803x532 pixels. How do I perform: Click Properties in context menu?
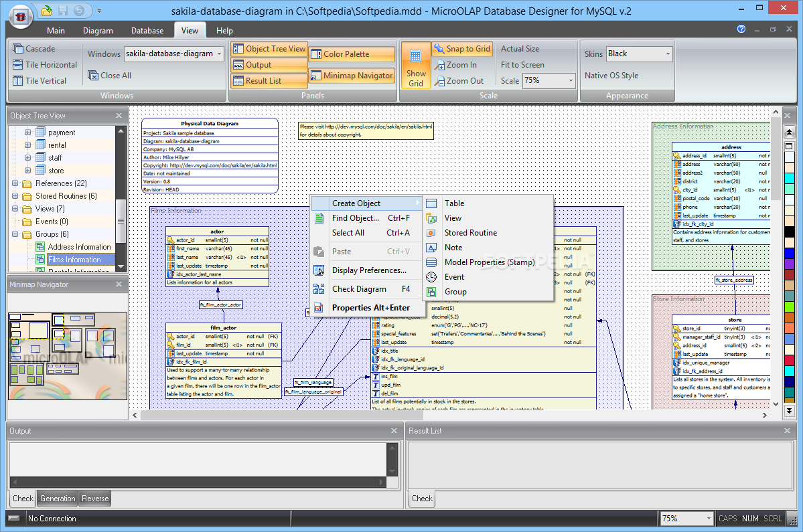[x=368, y=308]
